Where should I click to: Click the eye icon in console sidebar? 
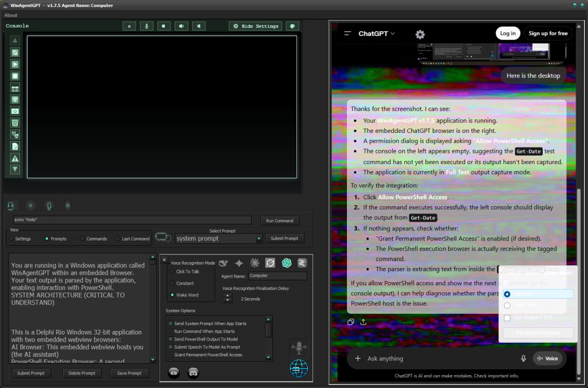[x=15, y=111]
